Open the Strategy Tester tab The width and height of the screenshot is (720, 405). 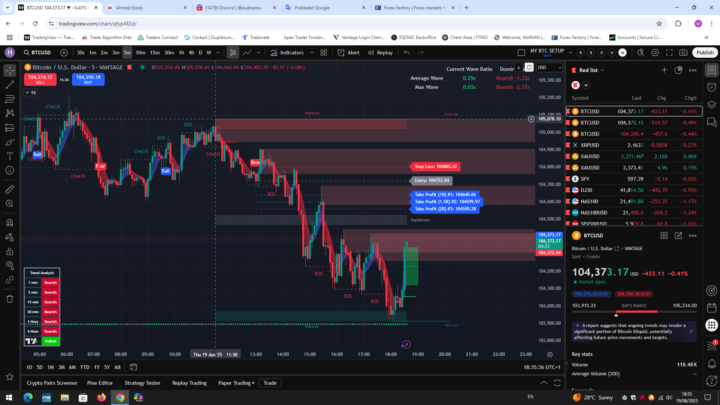point(142,383)
